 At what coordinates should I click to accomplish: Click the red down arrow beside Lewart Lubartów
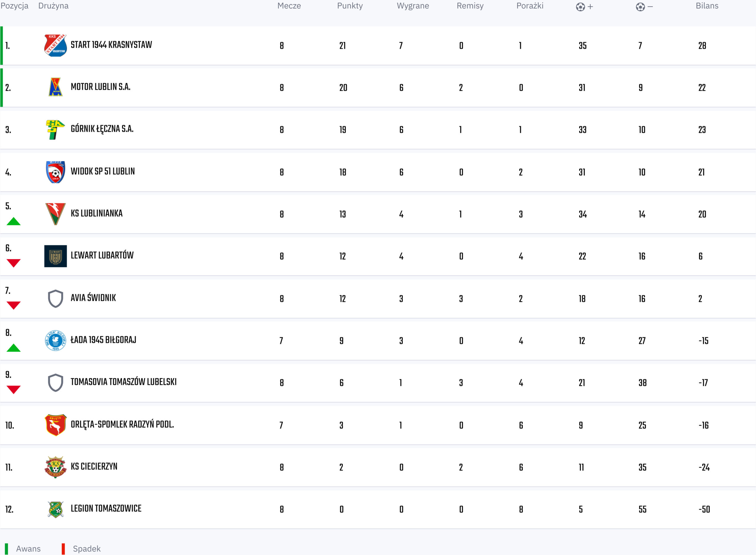13,263
